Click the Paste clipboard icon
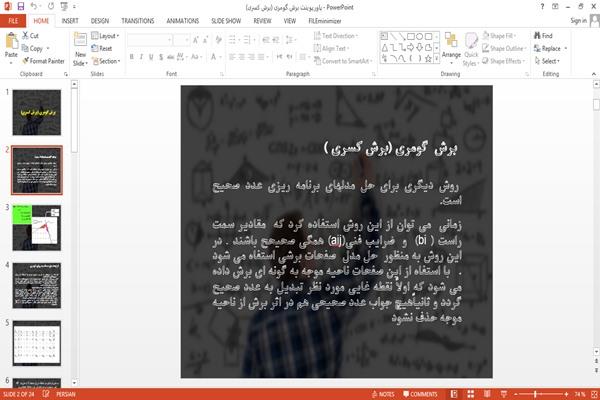The image size is (600, 400). click(x=11, y=41)
